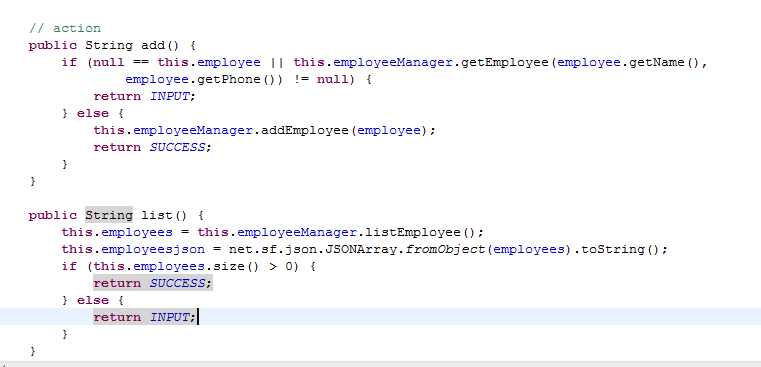Click the highlighted return INPUT statement on the current line

[x=145, y=317]
